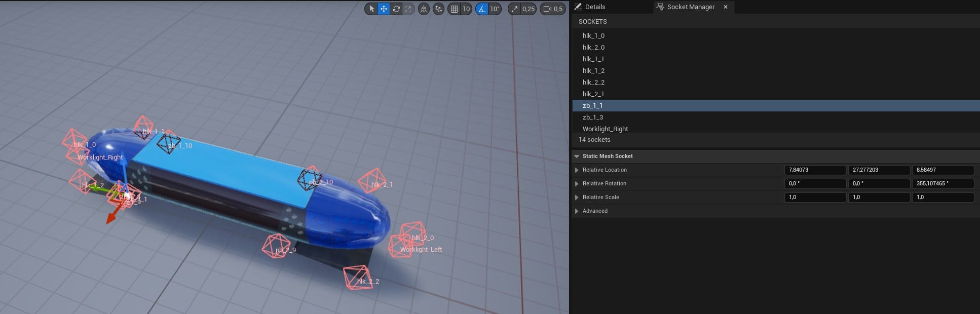
Task: Select socket hlk_2_2 in the list
Action: click(776, 82)
